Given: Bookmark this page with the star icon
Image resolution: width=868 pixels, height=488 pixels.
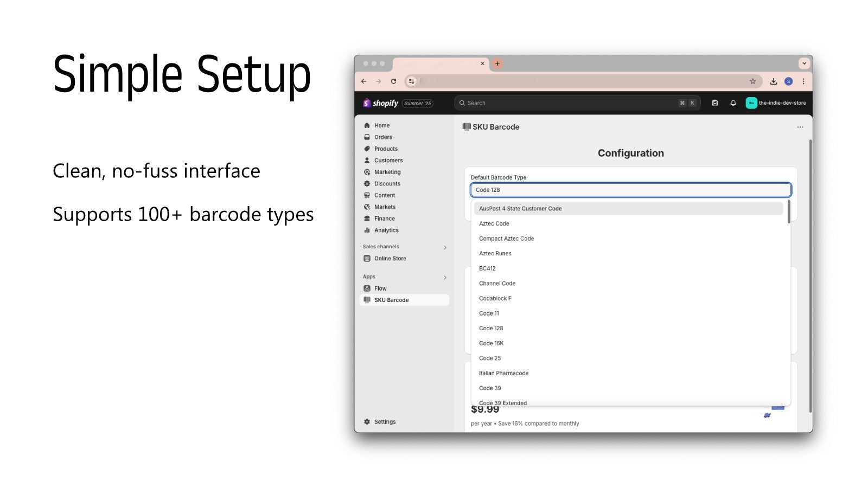Looking at the screenshot, I should [x=753, y=81].
